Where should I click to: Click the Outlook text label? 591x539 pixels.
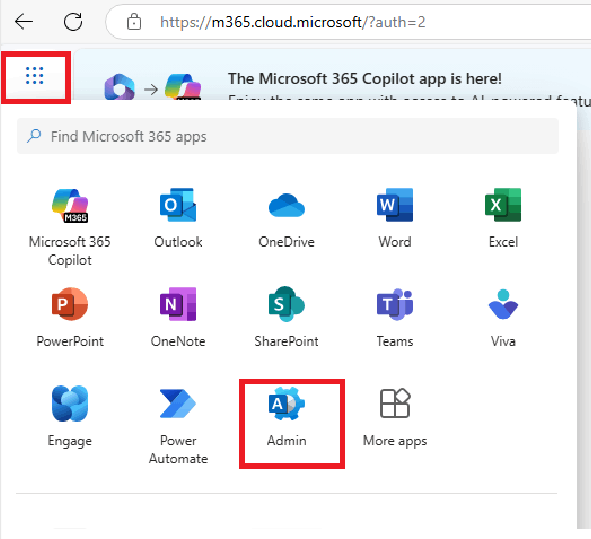click(x=178, y=242)
